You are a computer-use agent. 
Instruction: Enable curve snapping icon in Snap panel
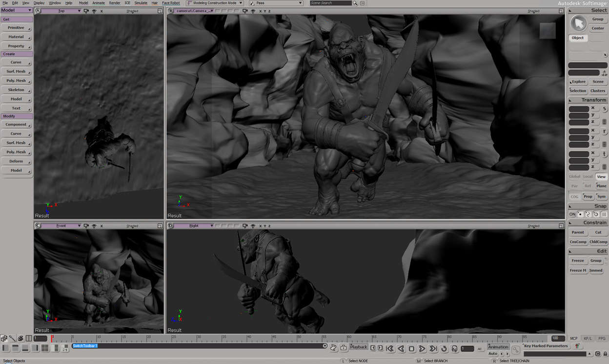point(588,214)
